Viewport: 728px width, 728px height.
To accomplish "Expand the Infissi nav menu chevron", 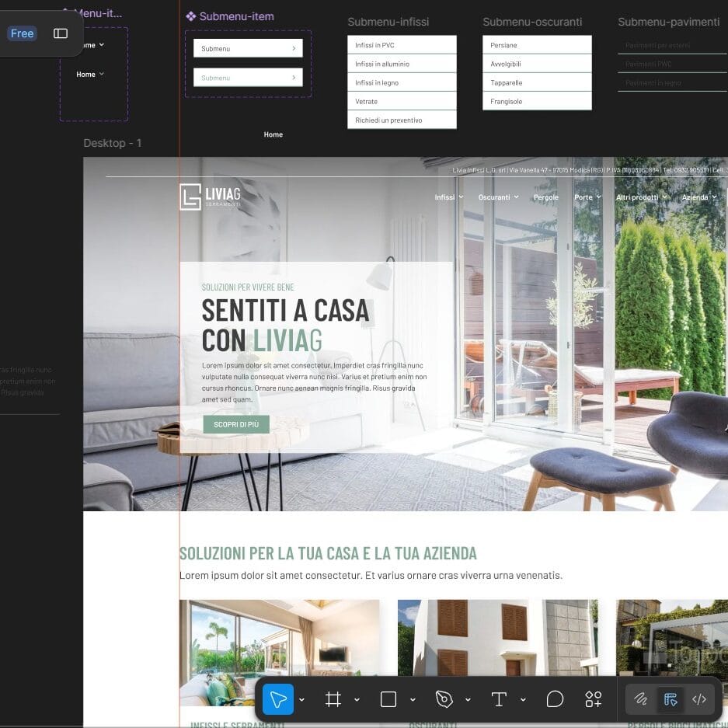I will [461, 197].
